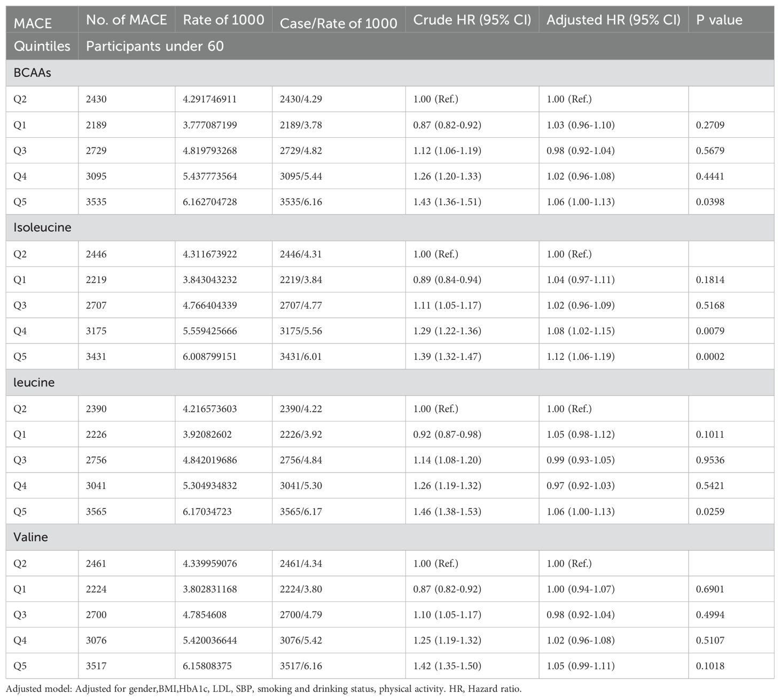Screen dimensions: 780x700
Task: Select P value "0.0079"
Action: tap(710, 331)
